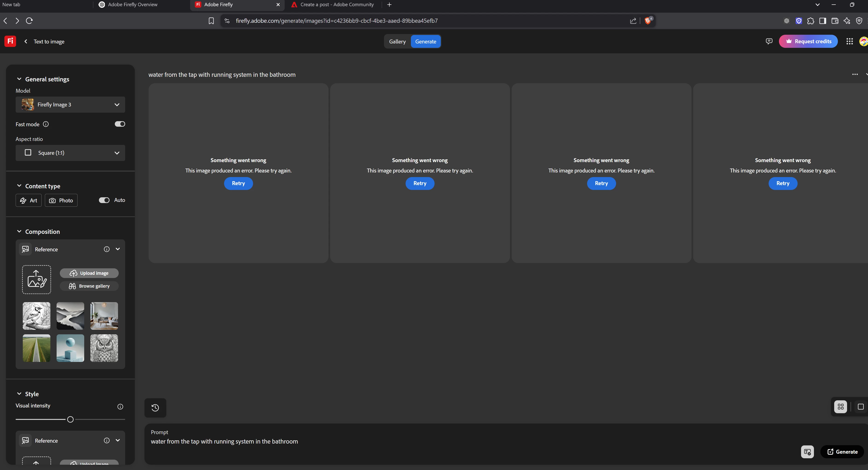Open the Adobe Firefly Overview browser tab
Image resolution: width=868 pixels, height=470 pixels.
pos(133,5)
